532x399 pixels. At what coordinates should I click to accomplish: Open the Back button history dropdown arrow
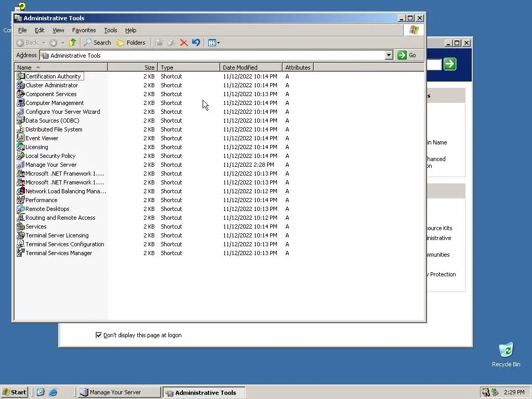tap(44, 43)
